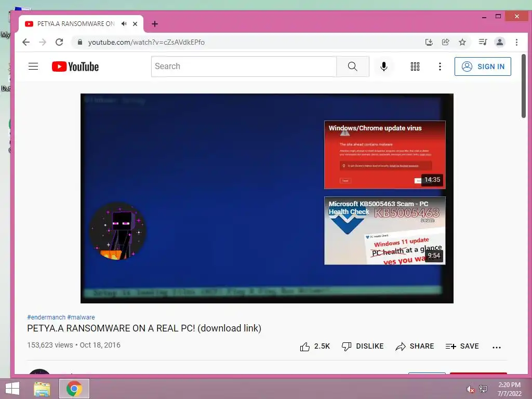The image size is (532, 399).
Task: Open a new browser tab
Action: (155, 24)
